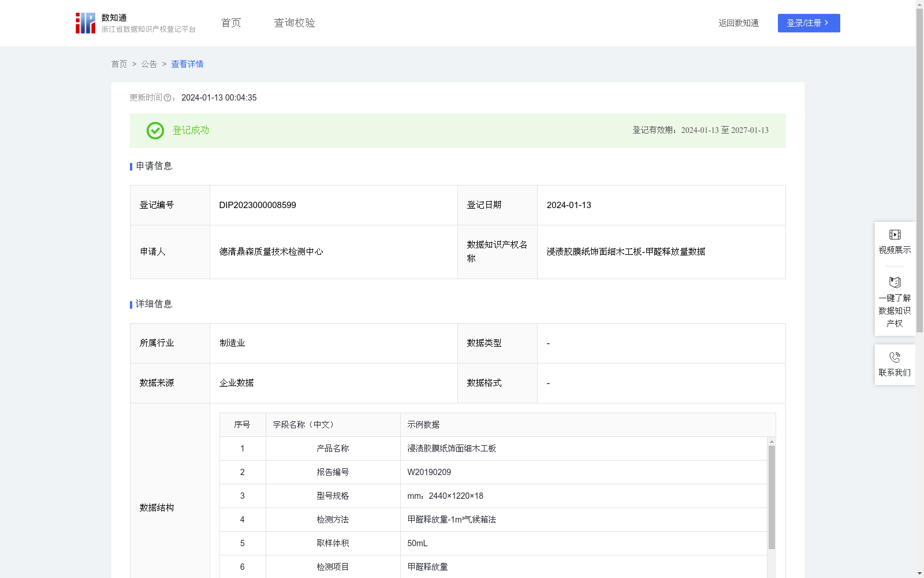
Task: Click the 检测方法 field name cell
Action: click(333, 520)
